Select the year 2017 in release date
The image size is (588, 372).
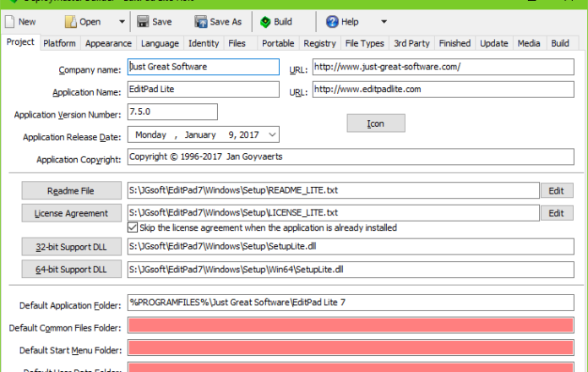pyautogui.click(x=249, y=134)
